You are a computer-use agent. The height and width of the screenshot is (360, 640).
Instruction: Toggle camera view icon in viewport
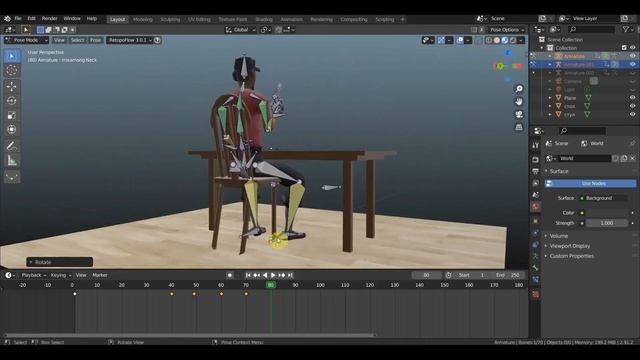519,114
